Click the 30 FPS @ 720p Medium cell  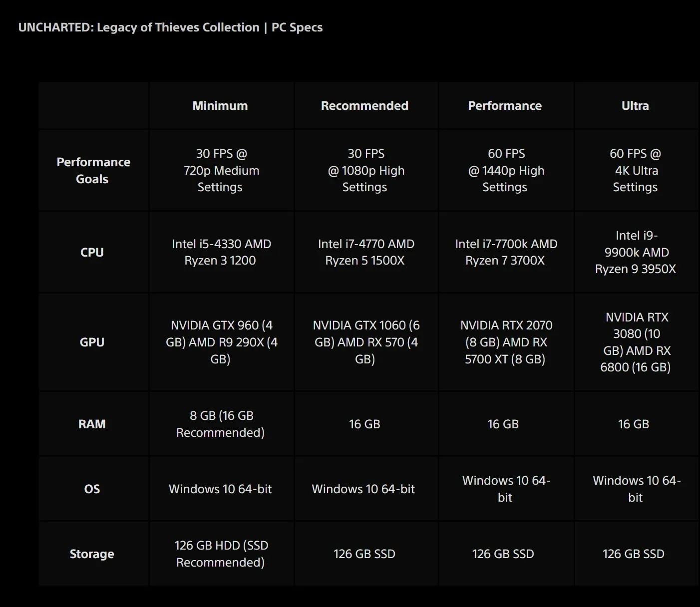221,170
